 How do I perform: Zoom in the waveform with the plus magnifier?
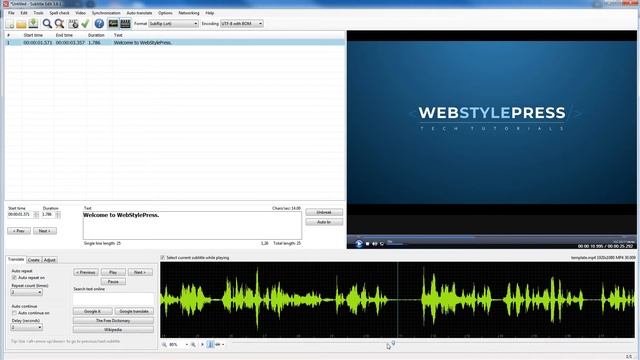click(x=193, y=345)
